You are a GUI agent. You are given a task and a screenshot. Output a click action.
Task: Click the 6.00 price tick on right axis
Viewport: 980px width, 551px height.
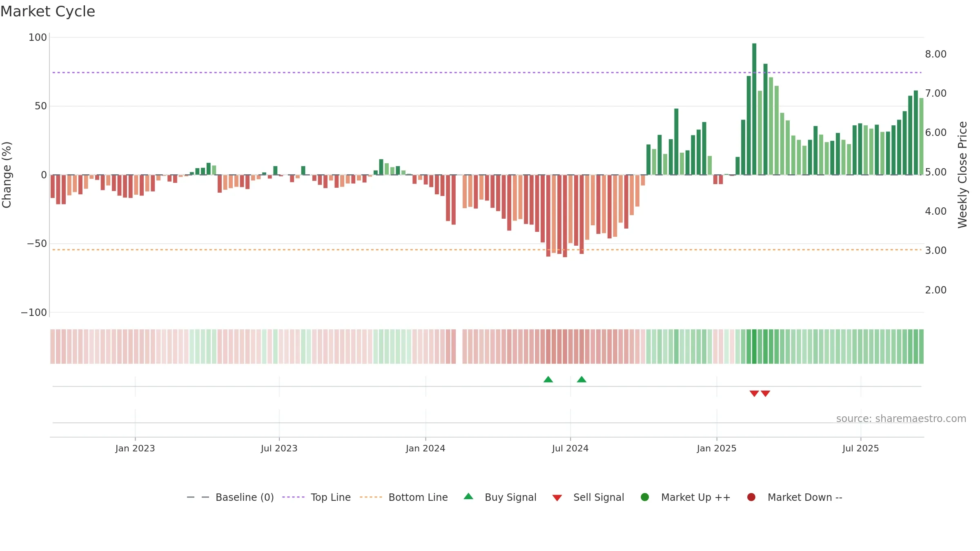click(x=936, y=133)
